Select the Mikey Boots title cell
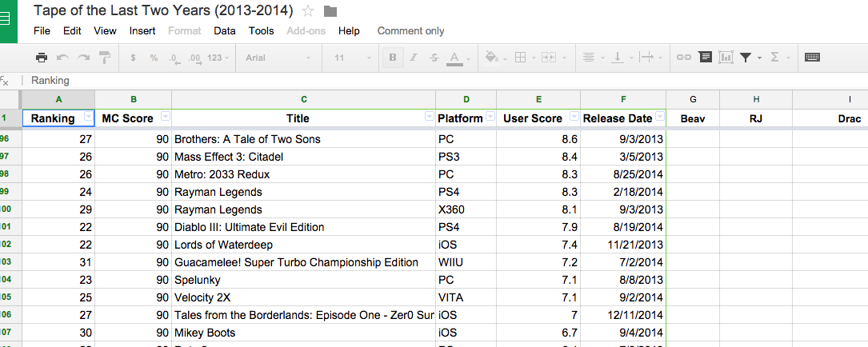This screenshot has width=868, height=347. (x=304, y=333)
